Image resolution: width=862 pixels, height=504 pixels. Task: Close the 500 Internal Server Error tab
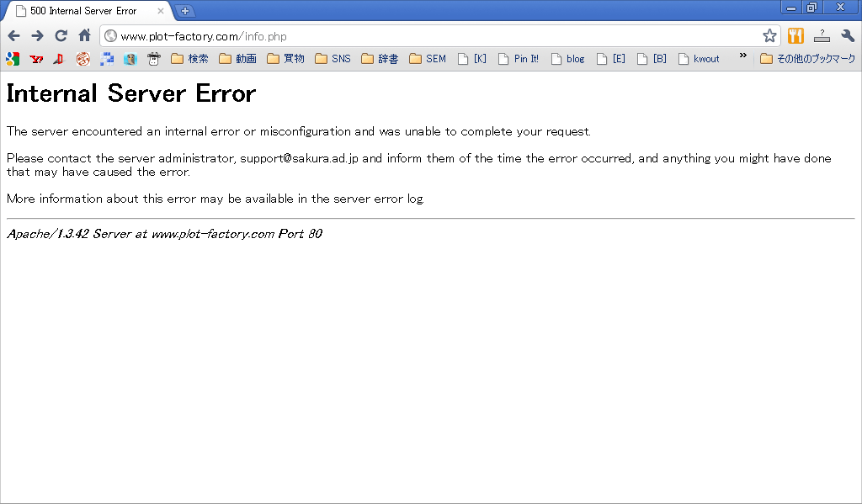[161, 11]
